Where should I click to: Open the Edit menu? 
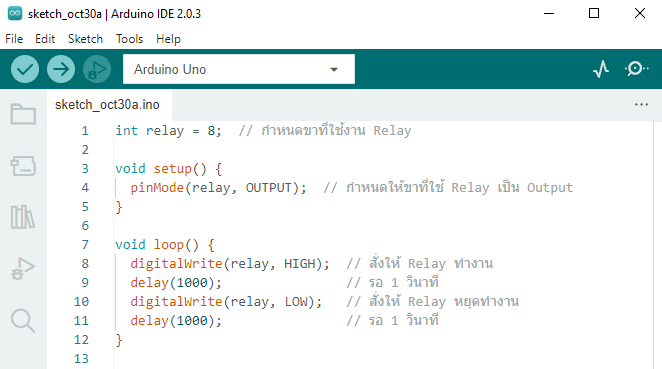click(45, 39)
